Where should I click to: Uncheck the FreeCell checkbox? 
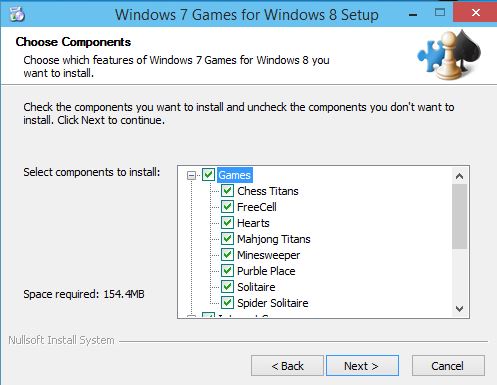[x=227, y=207]
